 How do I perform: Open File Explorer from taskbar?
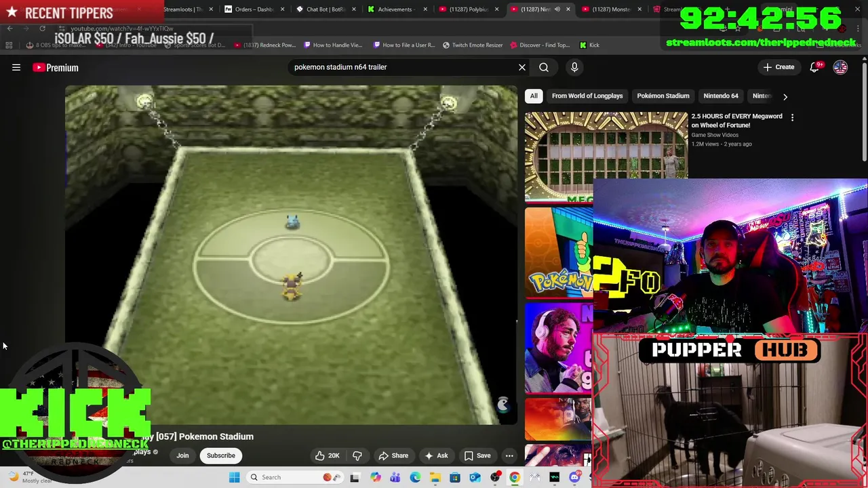point(435,477)
